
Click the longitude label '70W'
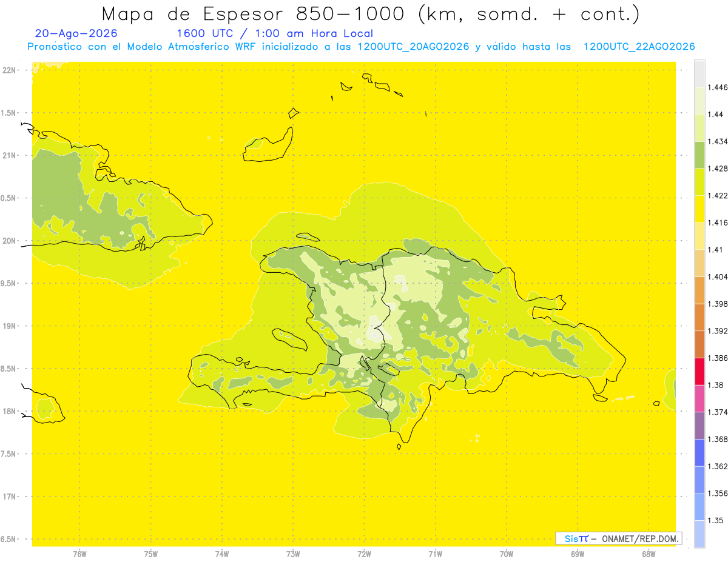click(507, 554)
